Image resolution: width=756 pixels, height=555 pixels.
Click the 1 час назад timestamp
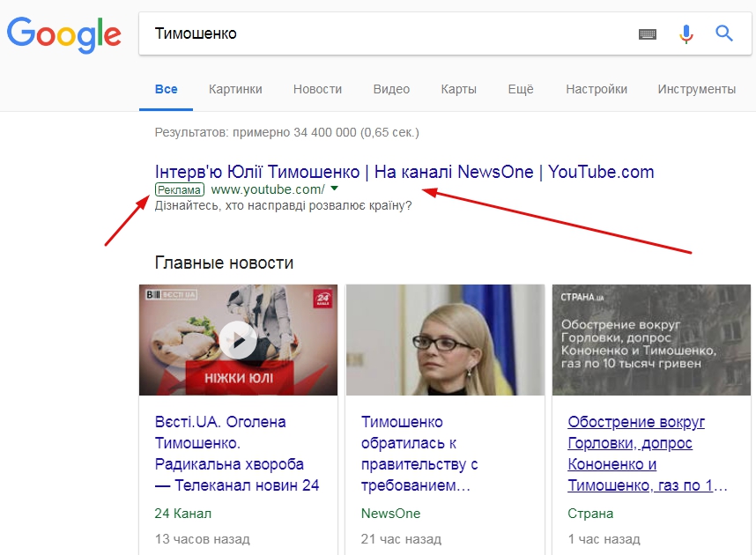click(604, 539)
